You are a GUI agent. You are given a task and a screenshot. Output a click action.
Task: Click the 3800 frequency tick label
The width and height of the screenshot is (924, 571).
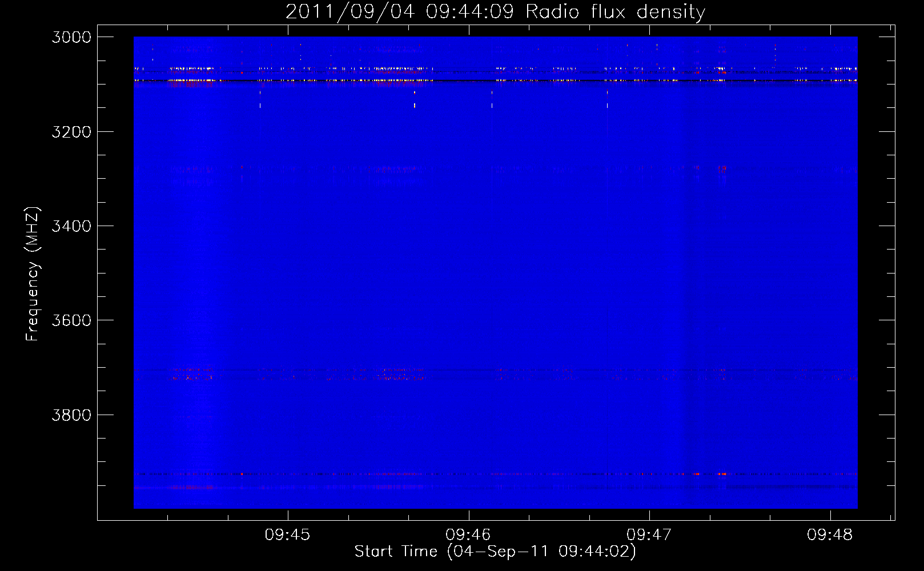coord(71,415)
